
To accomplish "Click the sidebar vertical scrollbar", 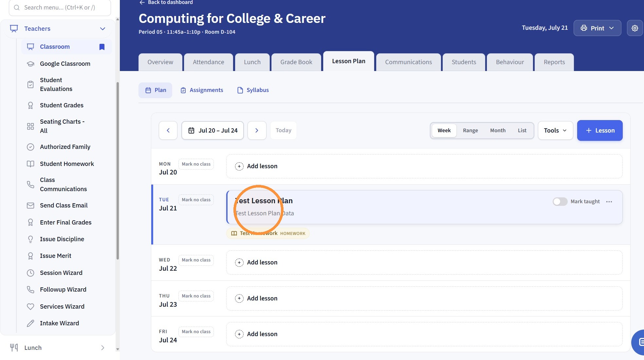I will click(x=118, y=170).
